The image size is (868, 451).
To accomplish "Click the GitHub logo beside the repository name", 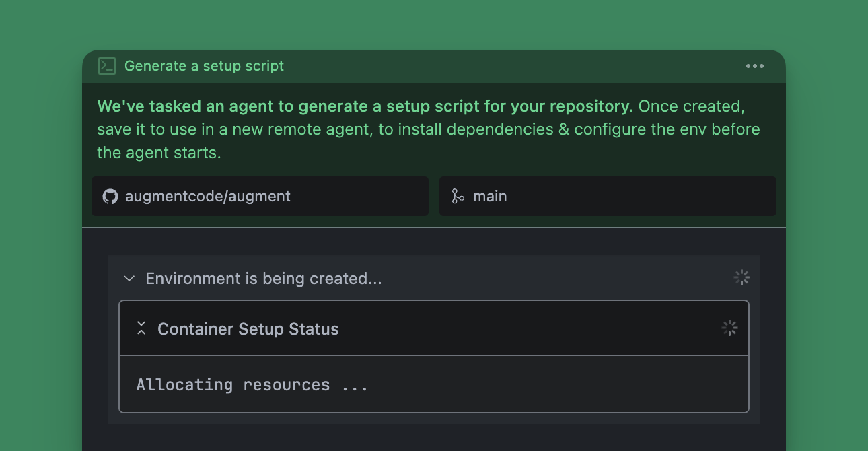I will tap(110, 196).
